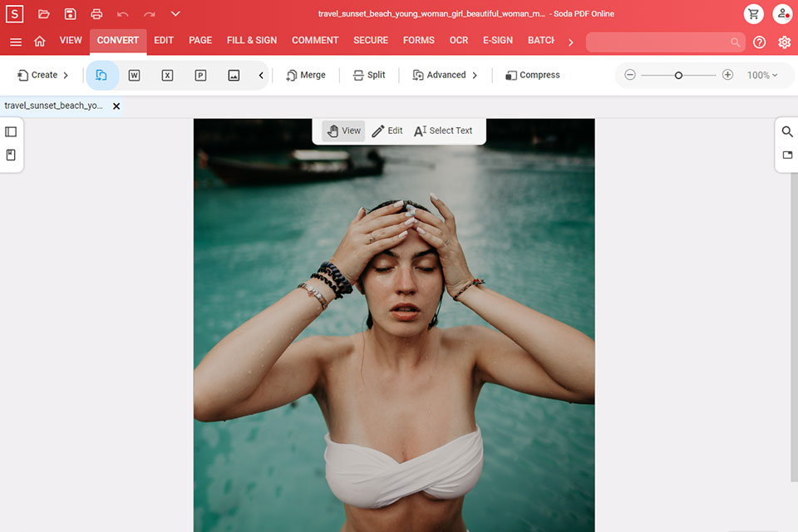This screenshot has width=798, height=532.
Task: Open the right sidebar panel icon below search
Action: [787, 155]
